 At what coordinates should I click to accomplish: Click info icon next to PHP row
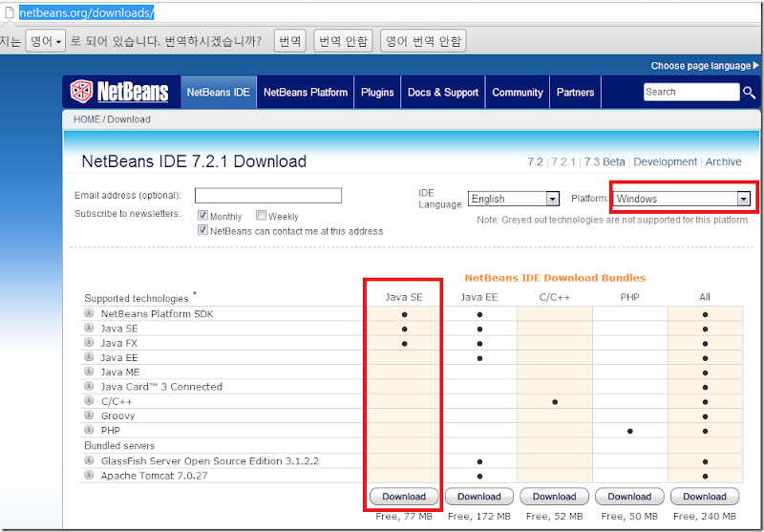[x=89, y=430]
